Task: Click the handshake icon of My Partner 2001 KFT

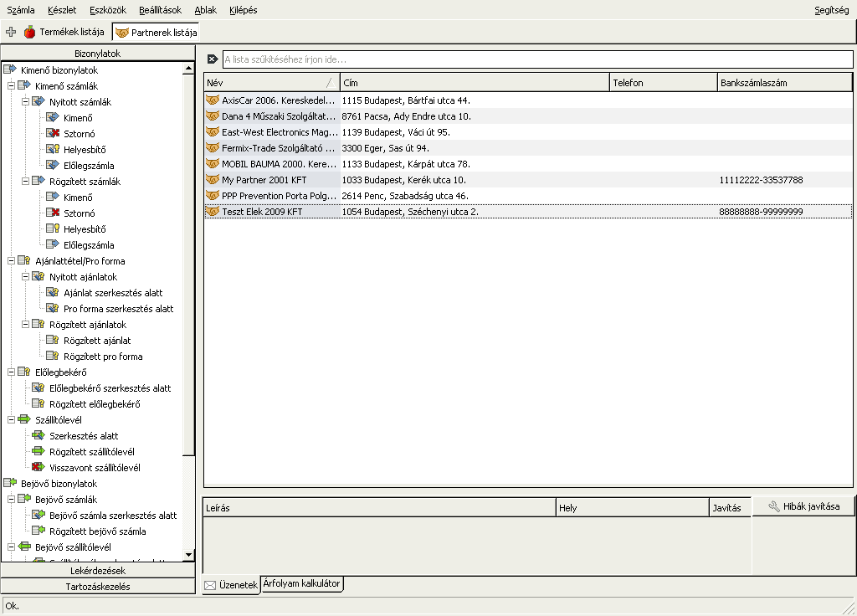Action: click(x=212, y=179)
